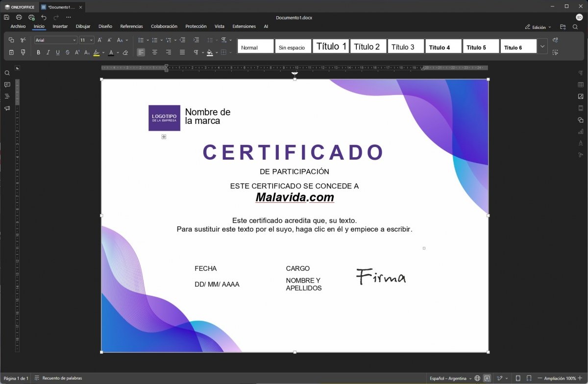The image size is (588, 384).
Task: Switch to the Referencias ribbon tab
Action: click(x=131, y=26)
